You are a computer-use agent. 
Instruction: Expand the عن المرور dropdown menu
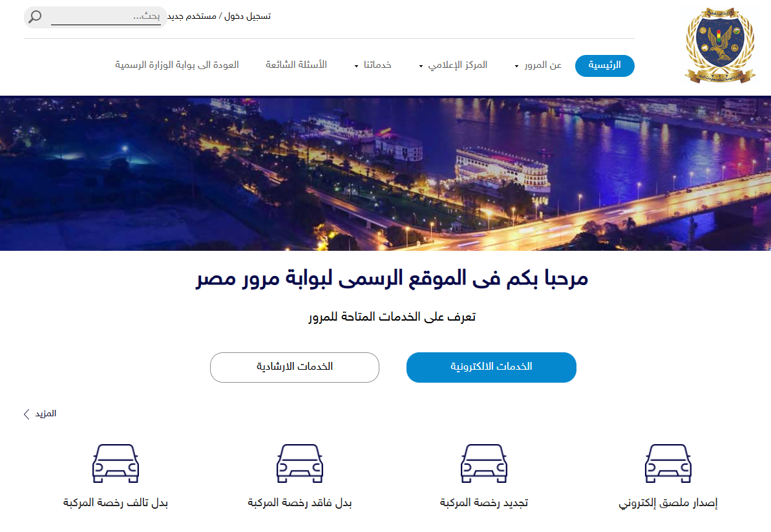[538, 65]
